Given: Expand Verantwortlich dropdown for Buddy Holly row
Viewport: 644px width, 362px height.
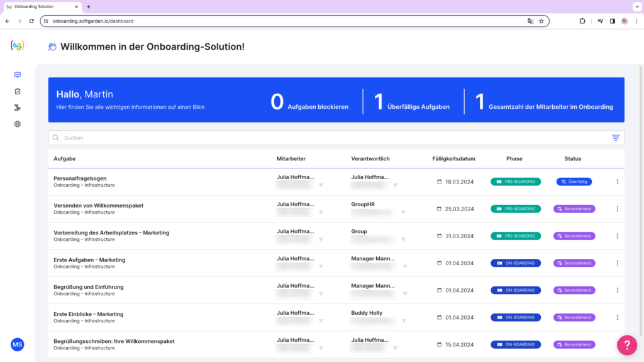Looking at the screenshot, I should [x=396, y=321].
